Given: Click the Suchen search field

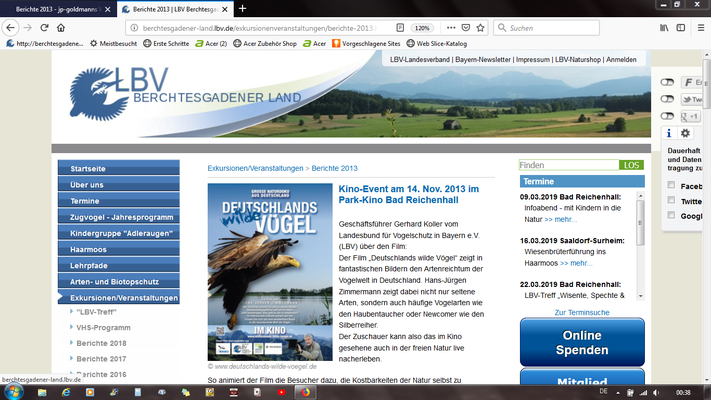Looking at the screenshot, I should [546, 28].
